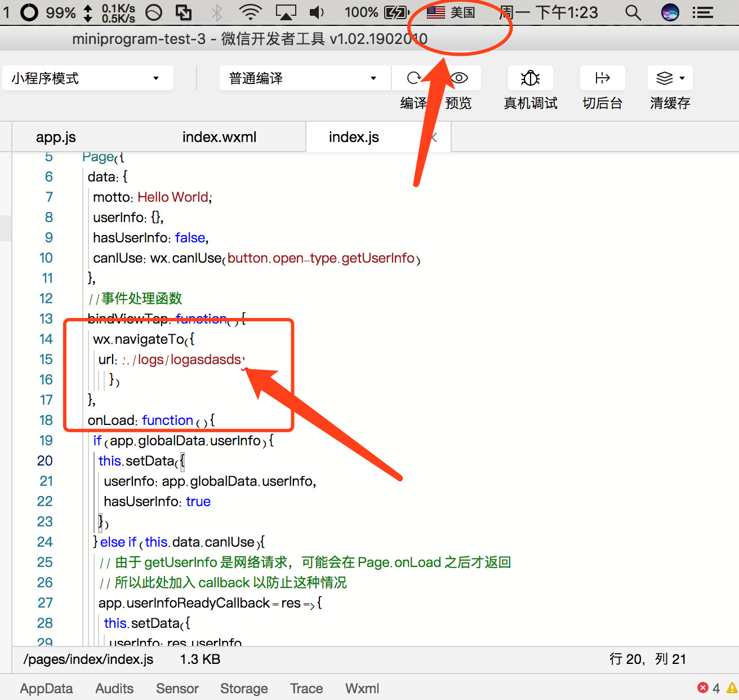Open the 小程序模式 mode dropdown
The height and width of the screenshot is (700, 739).
point(87,78)
